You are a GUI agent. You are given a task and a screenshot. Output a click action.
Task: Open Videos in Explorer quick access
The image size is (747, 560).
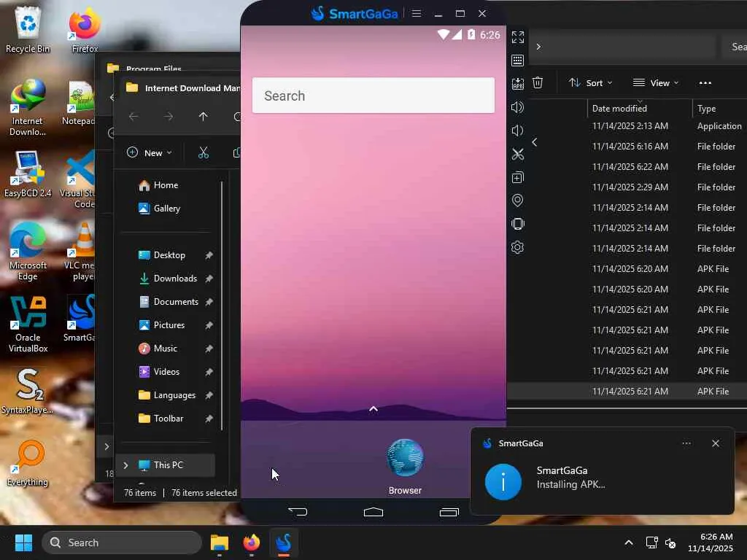pyautogui.click(x=166, y=372)
